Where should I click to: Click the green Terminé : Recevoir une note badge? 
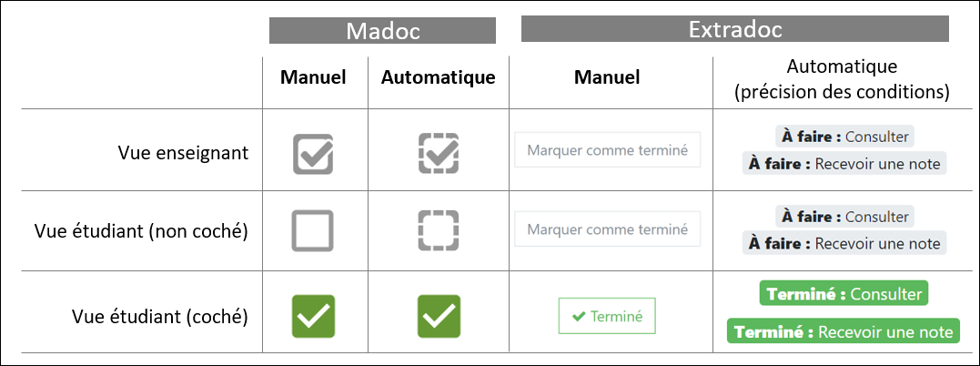[843, 331]
